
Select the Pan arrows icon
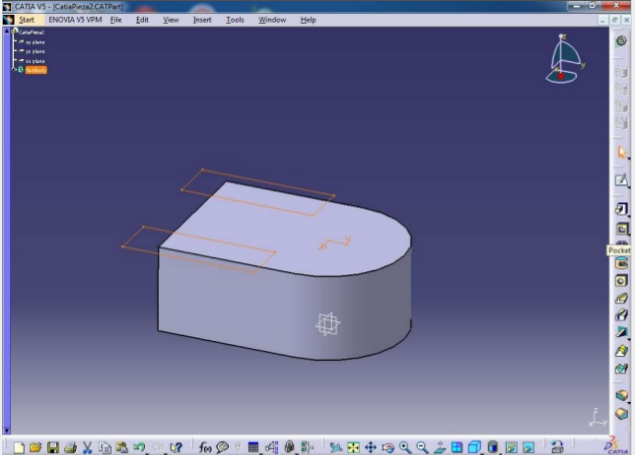(371, 447)
